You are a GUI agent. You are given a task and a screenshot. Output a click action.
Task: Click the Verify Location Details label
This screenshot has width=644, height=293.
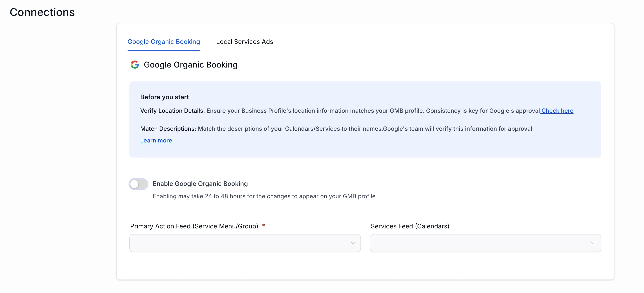pos(173,111)
